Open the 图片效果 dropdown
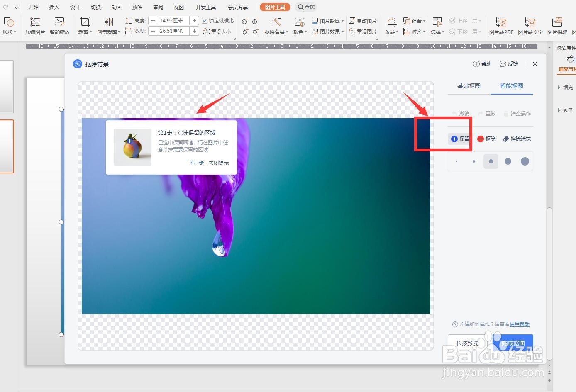This screenshot has width=576, height=392. point(328,32)
